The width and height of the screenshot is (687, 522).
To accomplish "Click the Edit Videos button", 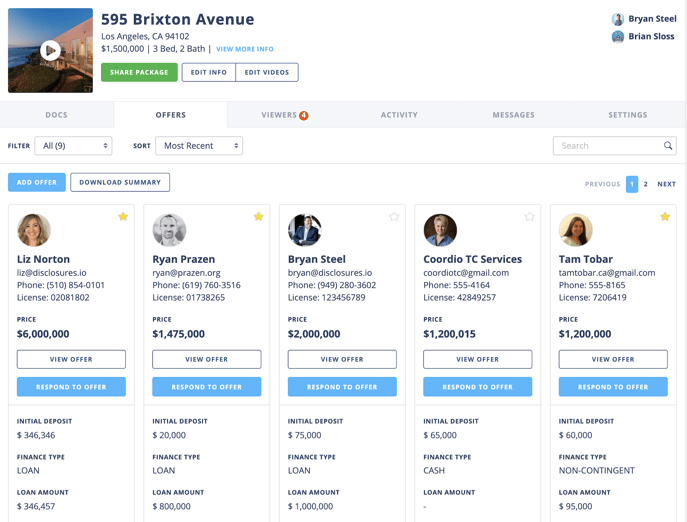I will 267,72.
